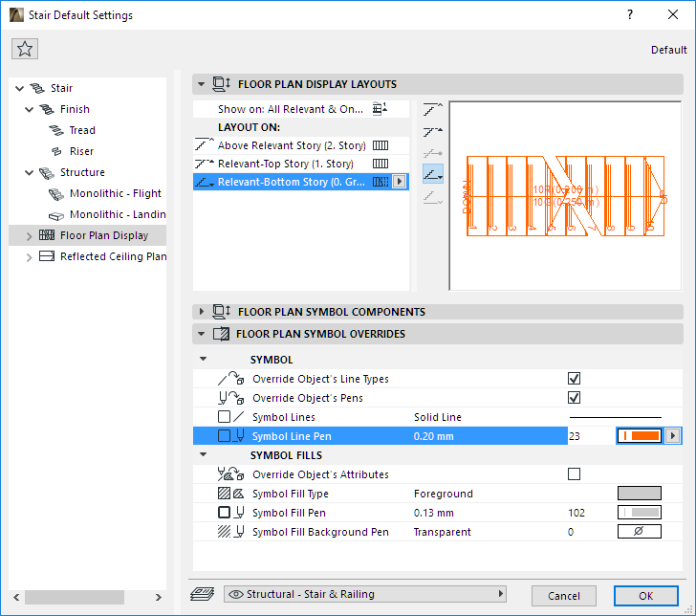
Task: Preview mid relevant story layout icon
Action: coord(433,153)
